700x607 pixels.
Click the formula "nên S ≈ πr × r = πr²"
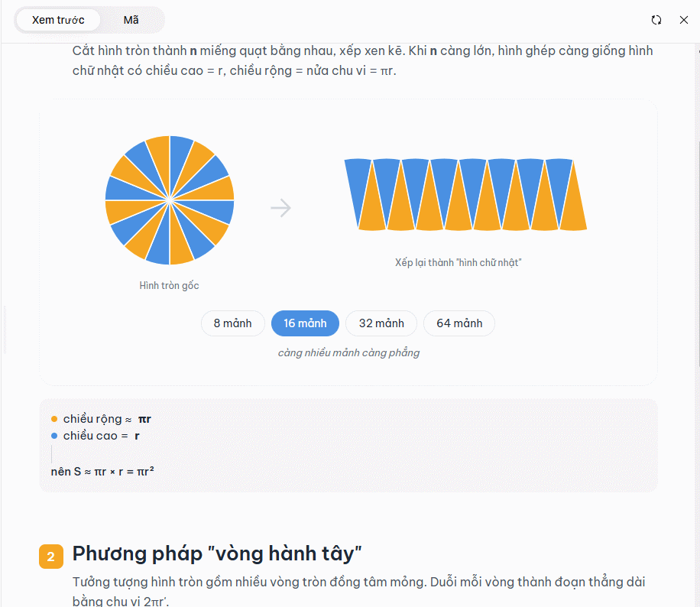click(100, 471)
